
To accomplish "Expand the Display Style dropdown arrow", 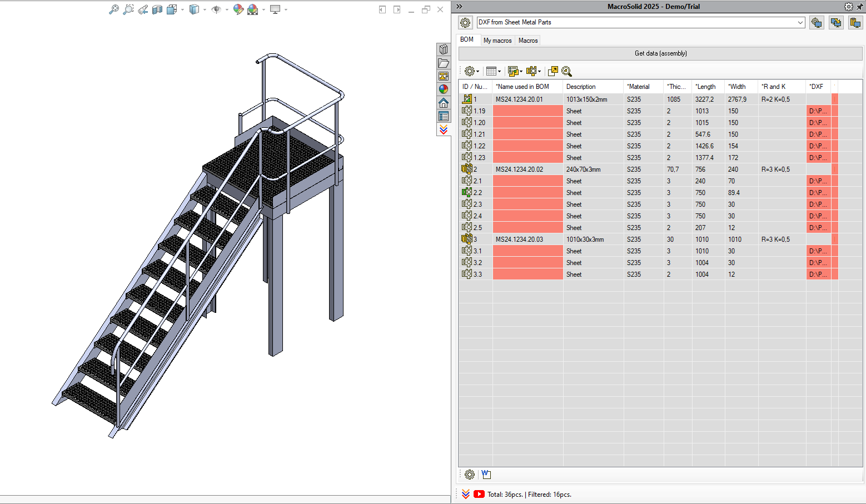I will (205, 9).
